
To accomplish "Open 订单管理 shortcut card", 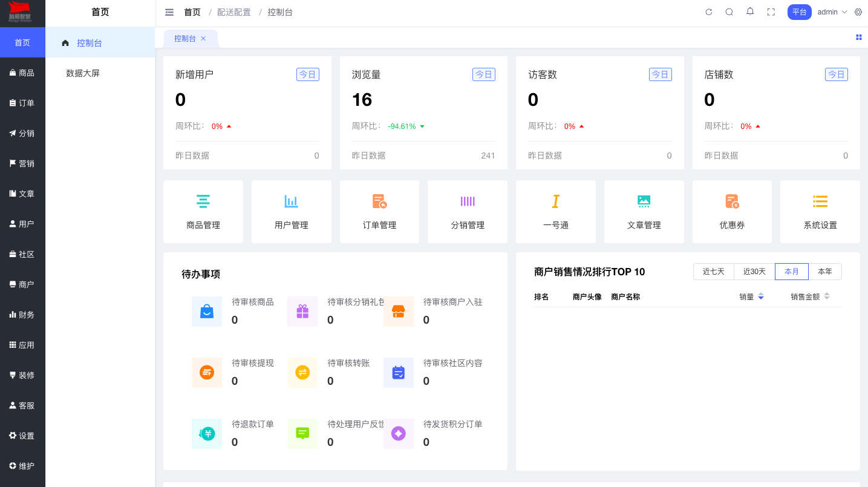I will click(x=379, y=212).
